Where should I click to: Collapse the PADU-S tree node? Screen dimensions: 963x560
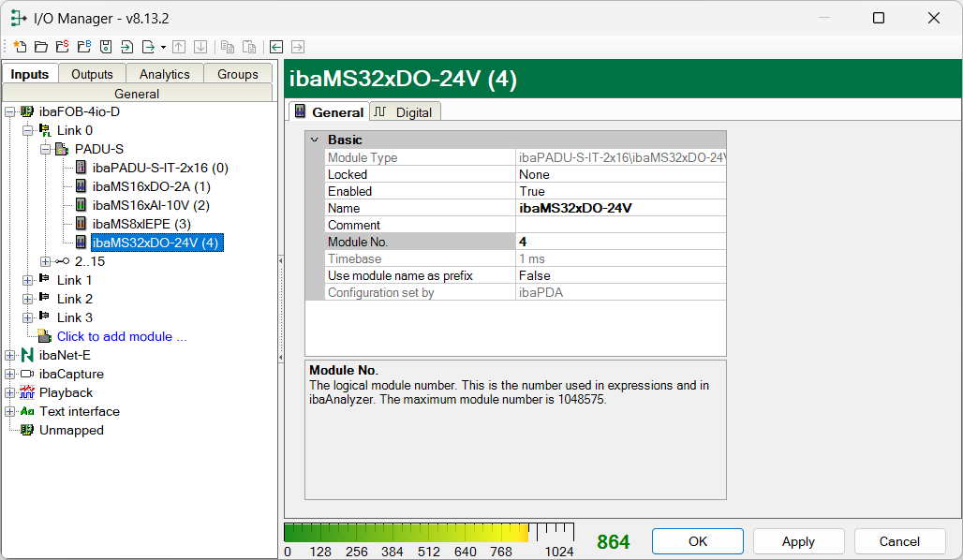tap(44, 149)
